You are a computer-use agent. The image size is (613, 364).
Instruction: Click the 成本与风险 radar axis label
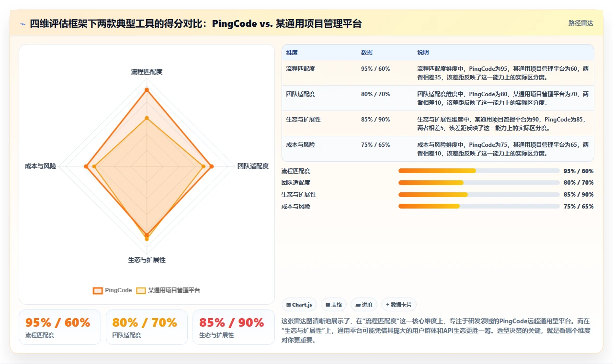[x=41, y=166]
